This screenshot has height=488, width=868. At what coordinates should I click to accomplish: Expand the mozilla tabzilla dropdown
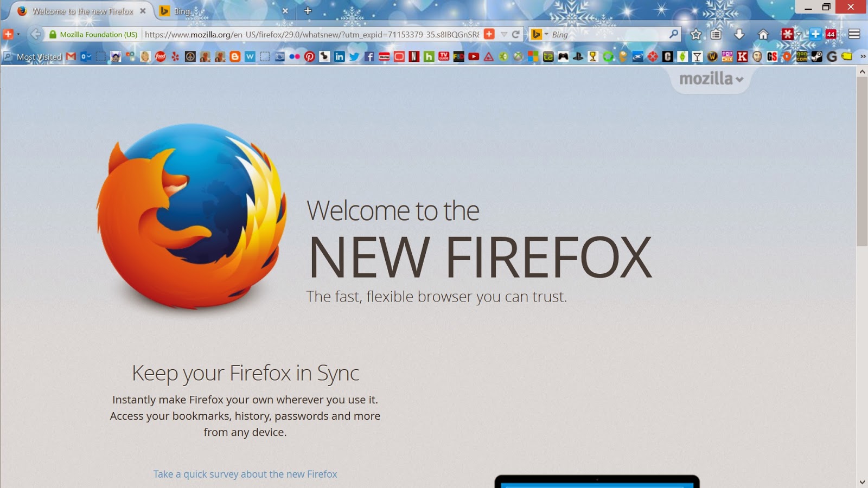(x=711, y=79)
